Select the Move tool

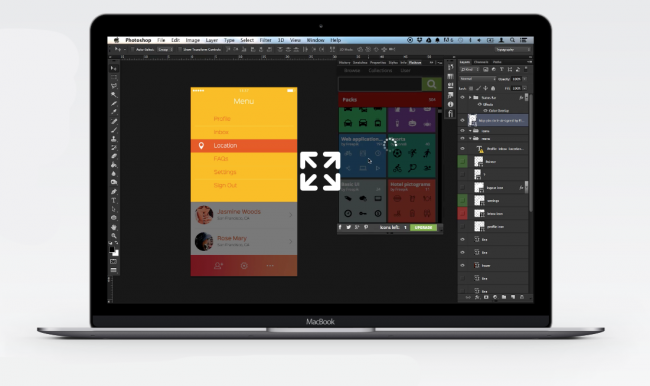114,68
